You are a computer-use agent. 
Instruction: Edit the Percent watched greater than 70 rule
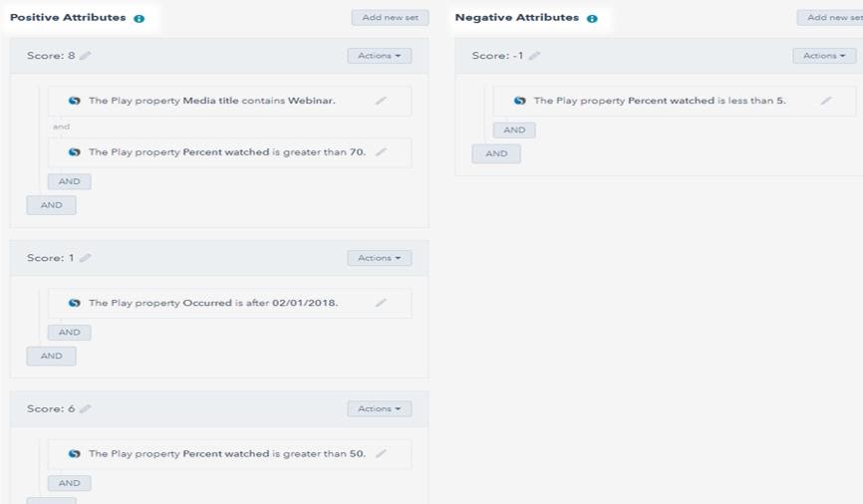[381, 152]
